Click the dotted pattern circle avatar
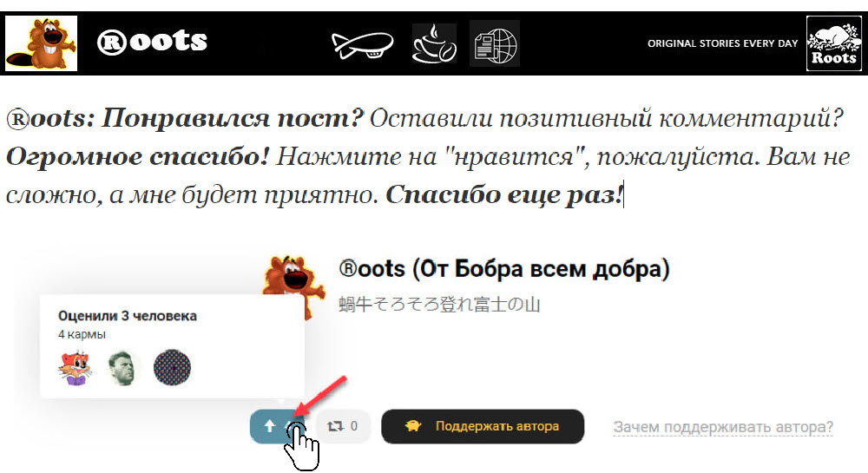The image size is (868, 473). [172, 367]
